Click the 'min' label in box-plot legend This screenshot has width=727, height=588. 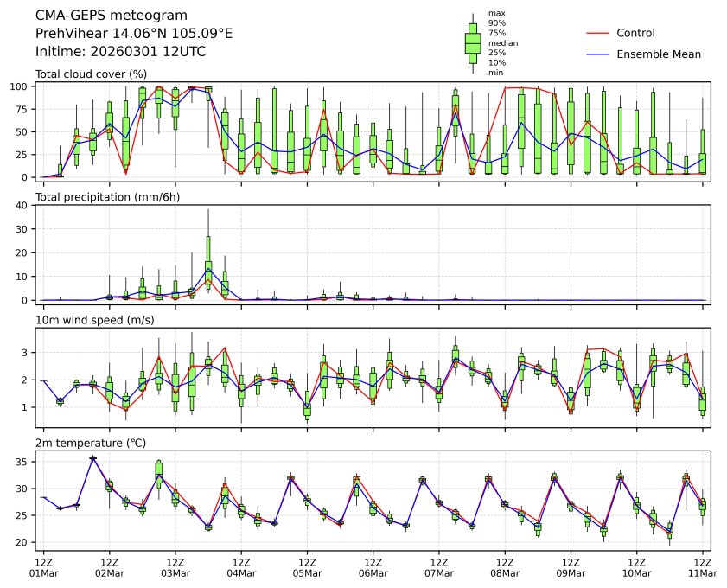pos(495,73)
